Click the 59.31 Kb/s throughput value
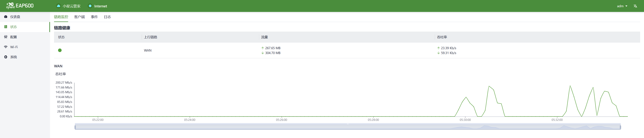The height and width of the screenshot is (138, 644). [448, 53]
